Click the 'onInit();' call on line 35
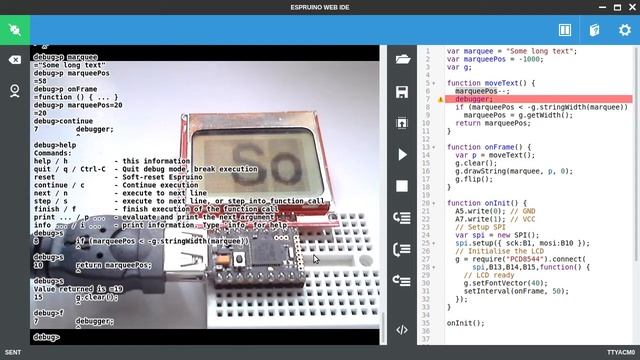640x360 pixels. pyautogui.click(x=465, y=323)
